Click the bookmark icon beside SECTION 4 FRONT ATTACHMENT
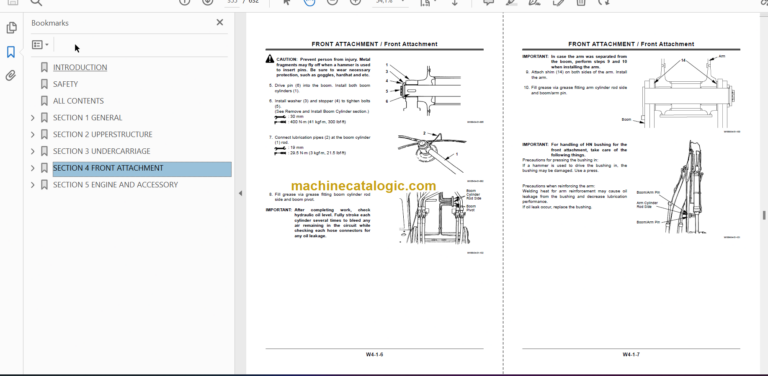768x376 pixels. pos(44,168)
